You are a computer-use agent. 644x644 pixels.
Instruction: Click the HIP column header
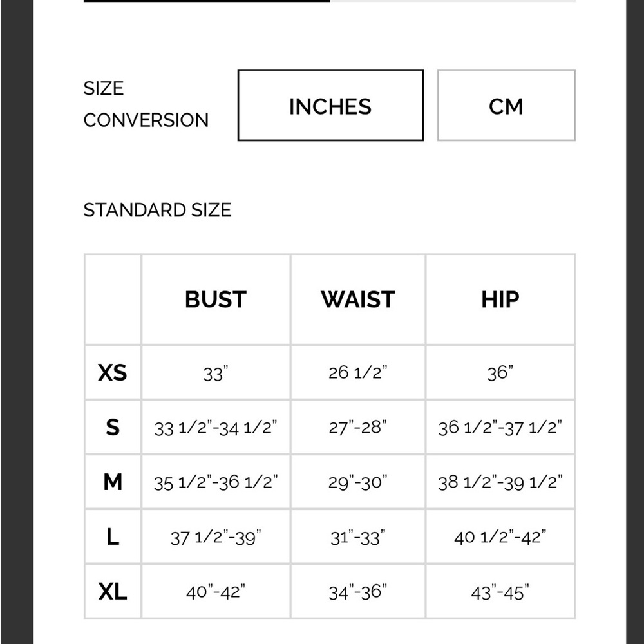point(500,299)
